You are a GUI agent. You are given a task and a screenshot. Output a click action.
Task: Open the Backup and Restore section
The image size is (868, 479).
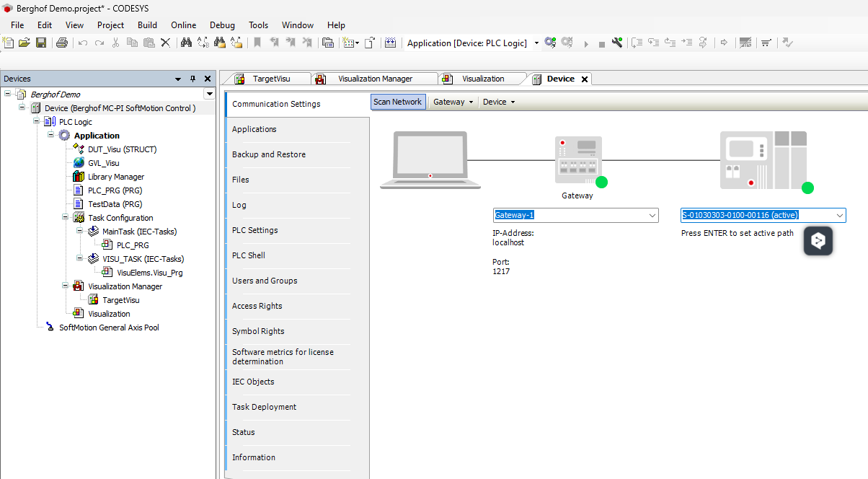288,154
